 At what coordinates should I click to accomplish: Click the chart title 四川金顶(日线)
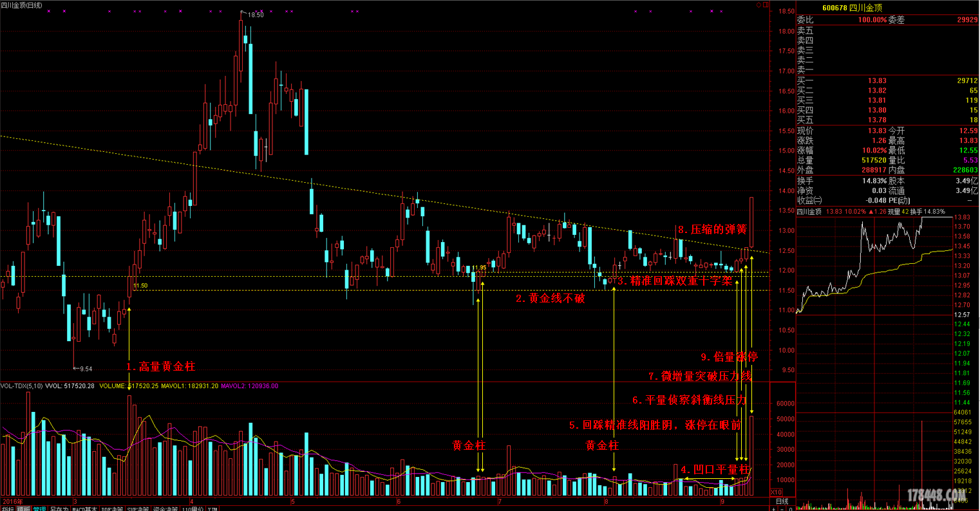(22, 5)
